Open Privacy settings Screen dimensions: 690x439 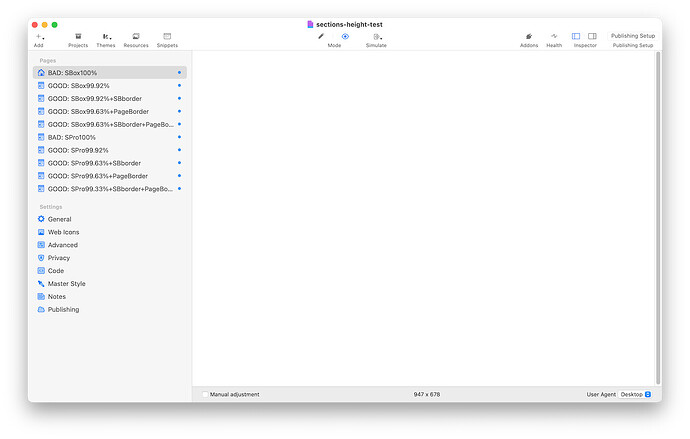point(59,258)
